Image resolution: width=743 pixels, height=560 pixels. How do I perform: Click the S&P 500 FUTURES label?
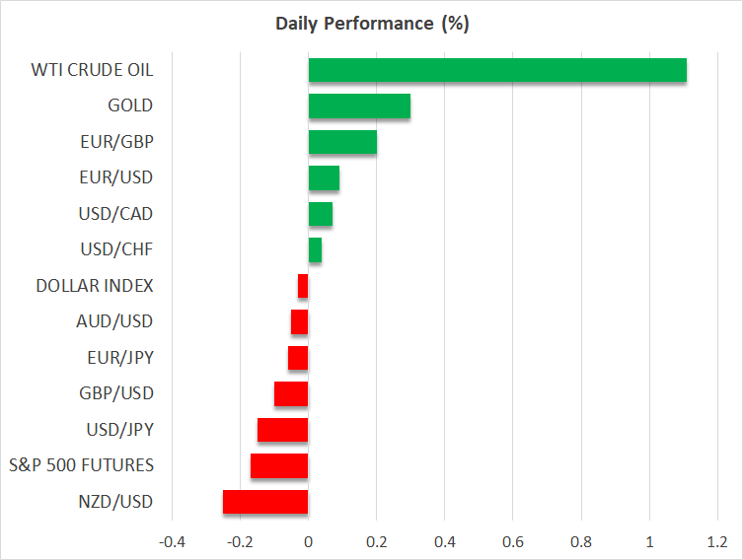pyautogui.click(x=81, y=465)
